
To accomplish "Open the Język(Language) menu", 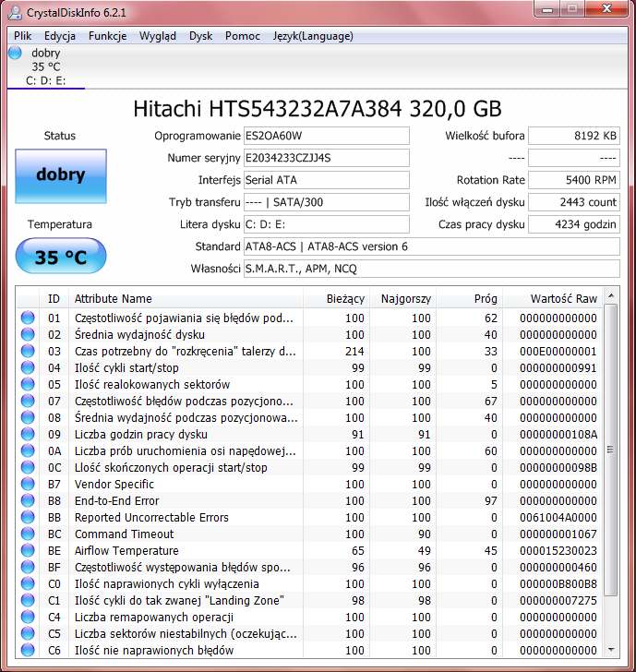I will click(x=313, y=36).
